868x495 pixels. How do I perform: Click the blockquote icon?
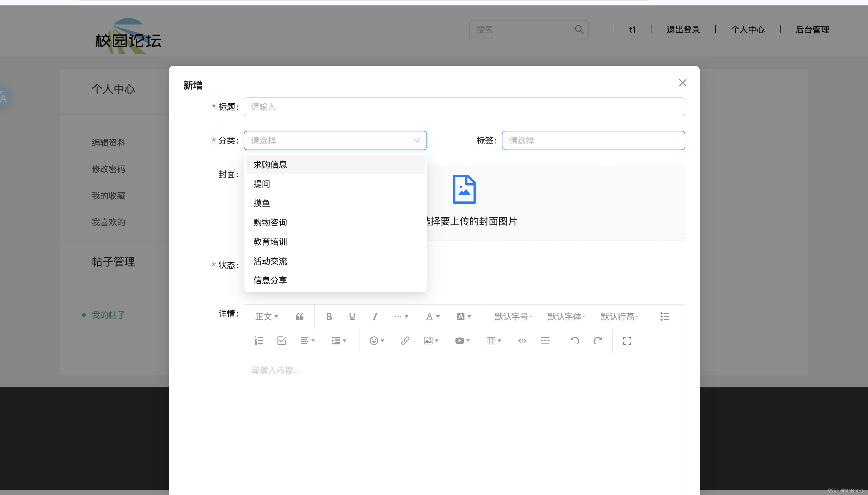coord(300,317)
